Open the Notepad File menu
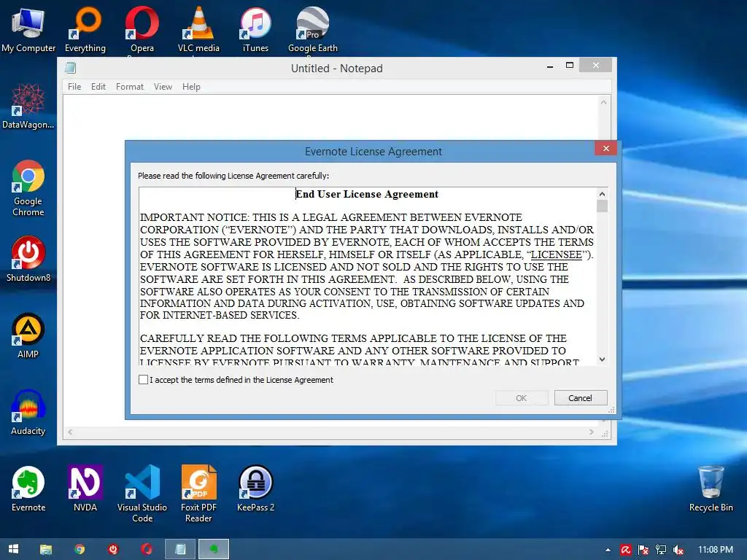The height and width of the screenshot is (560, 747). (74, 87)
